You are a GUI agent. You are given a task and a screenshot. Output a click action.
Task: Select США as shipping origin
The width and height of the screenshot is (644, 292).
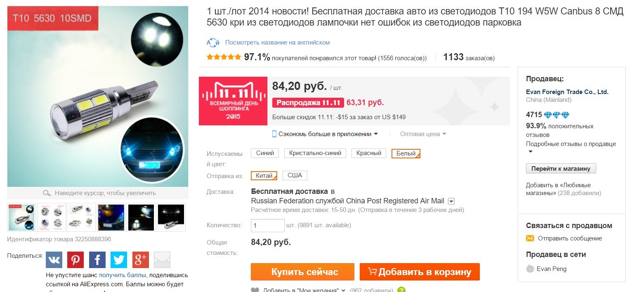(295, 176)
